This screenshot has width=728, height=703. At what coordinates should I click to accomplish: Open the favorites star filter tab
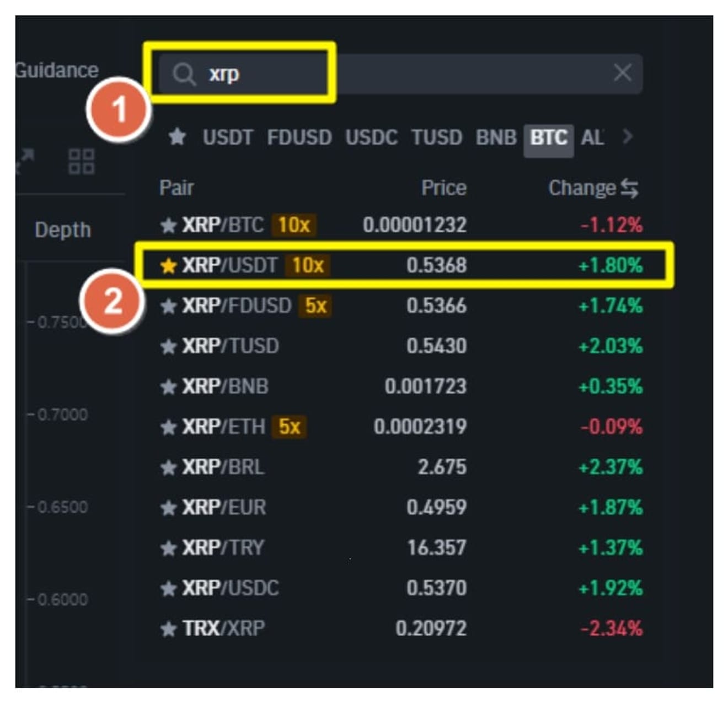[177, 136]
